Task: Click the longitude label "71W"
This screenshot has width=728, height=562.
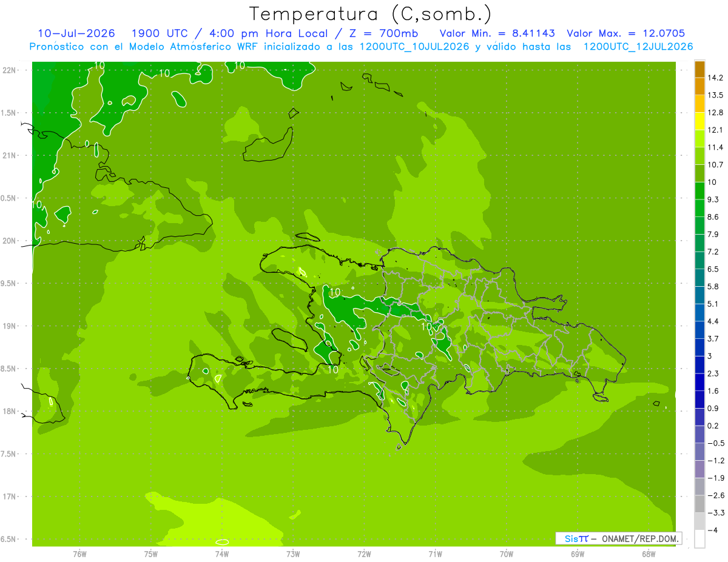Action: [x=435, y=554]
